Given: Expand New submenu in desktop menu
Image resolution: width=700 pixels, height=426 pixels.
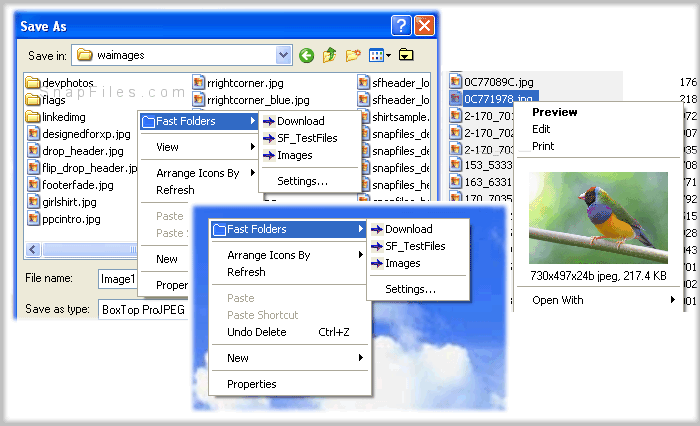Looking at the screenshot, I should click(288, 358).
